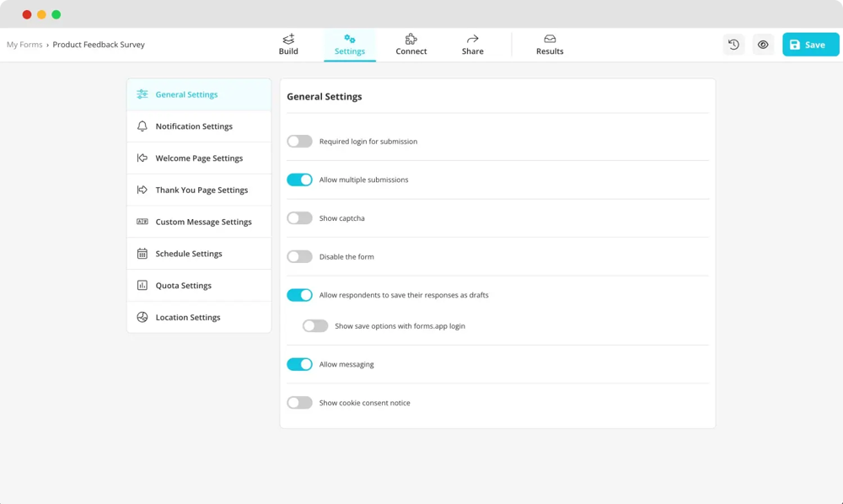
Task: Enable the Show captcha toggle
Action: [300, 217]
